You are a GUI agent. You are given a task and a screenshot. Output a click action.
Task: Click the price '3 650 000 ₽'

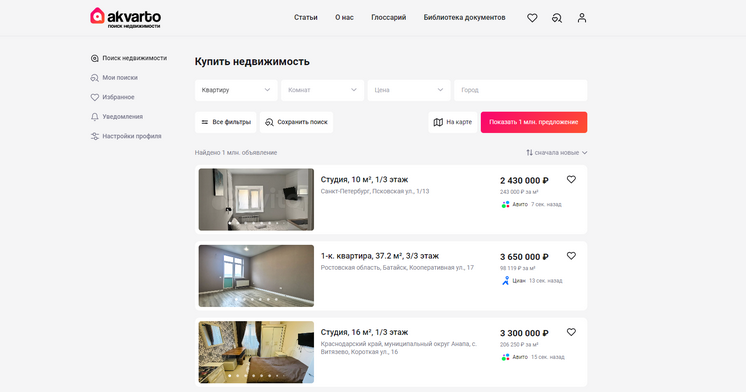[x=524, y=257]
